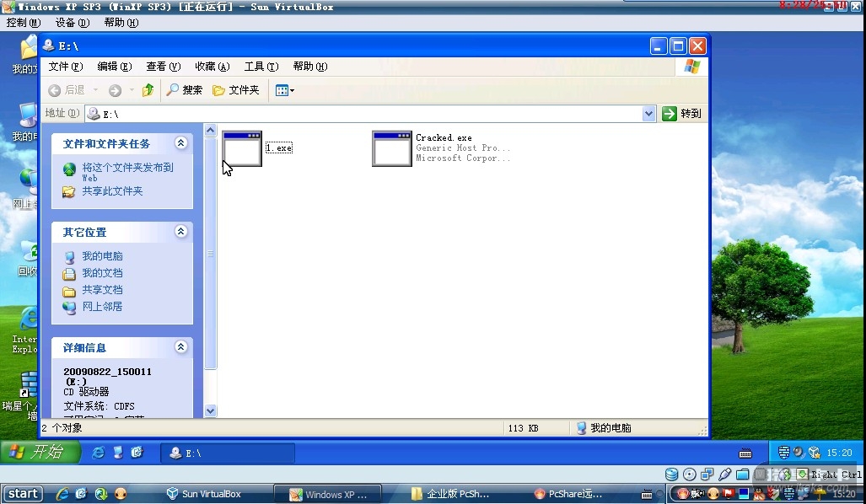Select the Cracked.exe file icon
Image resolution: width=866 pixels, height=504 pixels.
(391, 148)
